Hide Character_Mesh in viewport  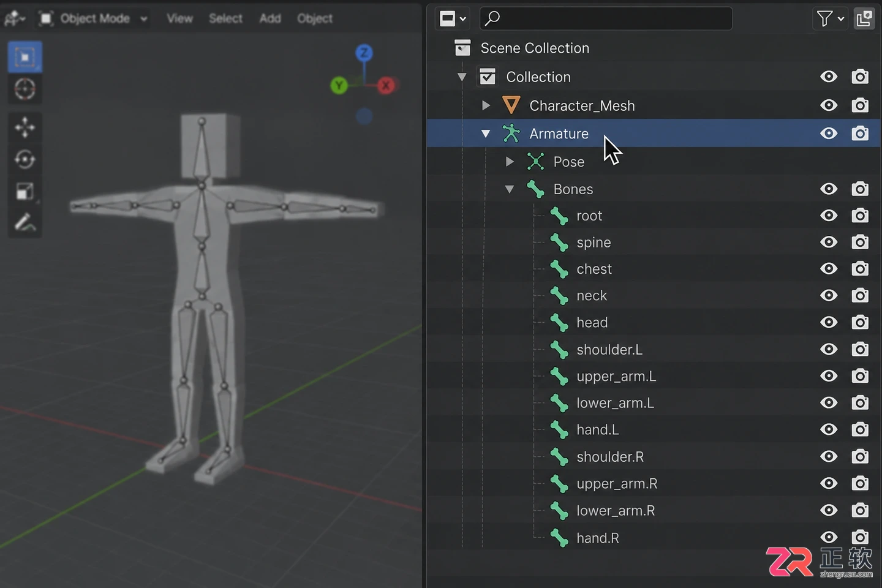pos(829,105)
